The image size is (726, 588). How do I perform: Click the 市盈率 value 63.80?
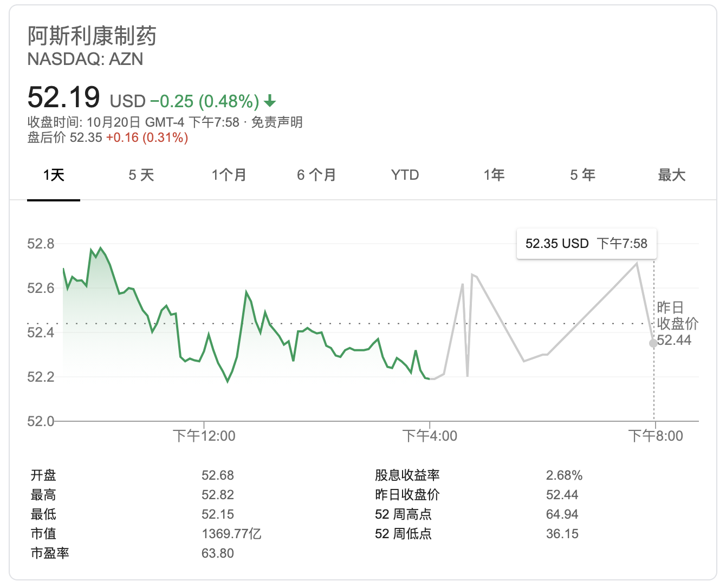[218, 553]
